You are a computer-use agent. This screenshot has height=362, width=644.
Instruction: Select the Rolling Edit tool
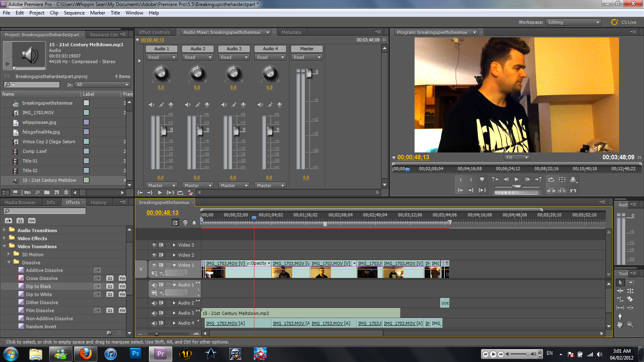coord(630,291)
